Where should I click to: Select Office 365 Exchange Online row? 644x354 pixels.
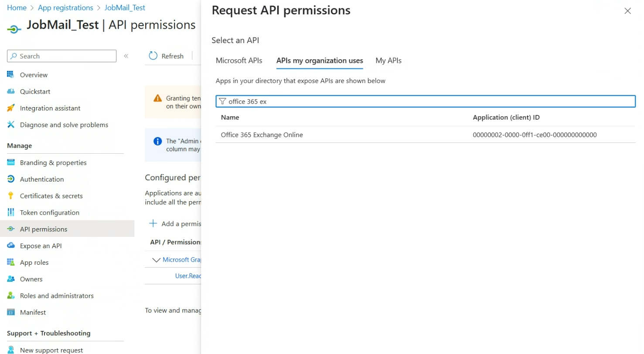(x=426, y=135)
